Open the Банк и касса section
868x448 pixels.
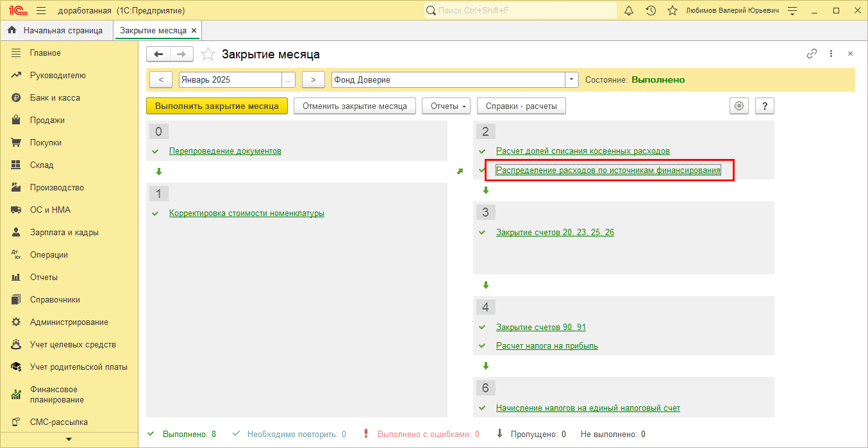tap(54, 98)
